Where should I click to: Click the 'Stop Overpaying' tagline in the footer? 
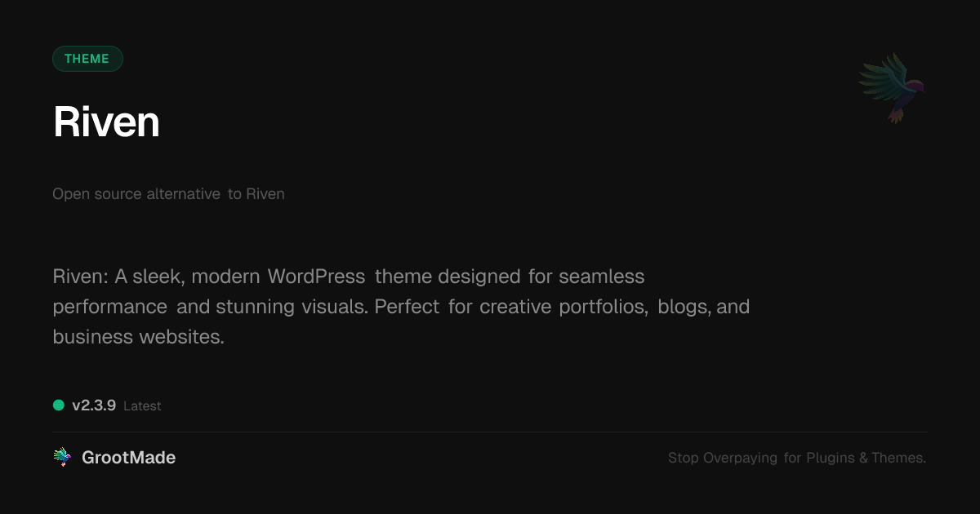pyautogui.click(x=722, y=458)
